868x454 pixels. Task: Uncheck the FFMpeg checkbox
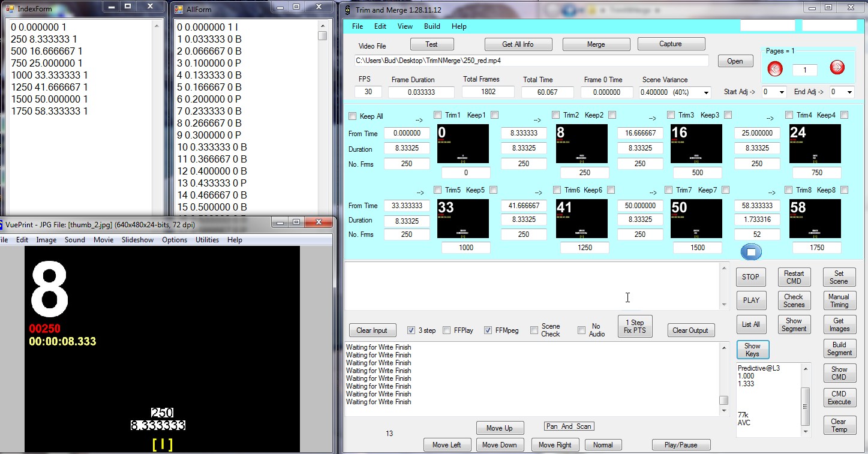tap(488, 330)
